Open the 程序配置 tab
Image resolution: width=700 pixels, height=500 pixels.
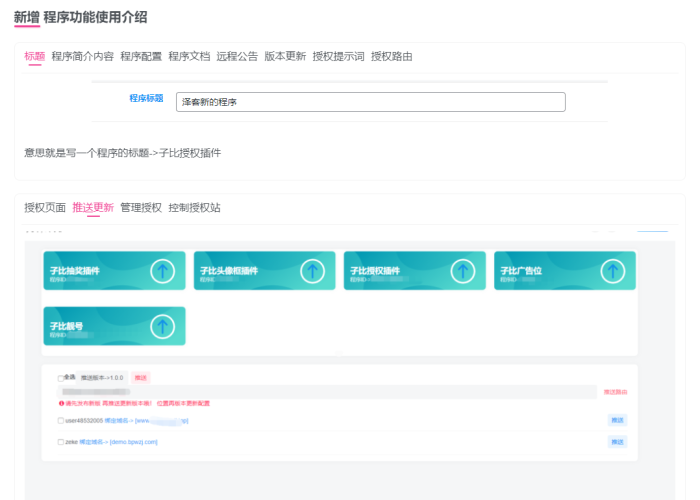tap(141, 56)
